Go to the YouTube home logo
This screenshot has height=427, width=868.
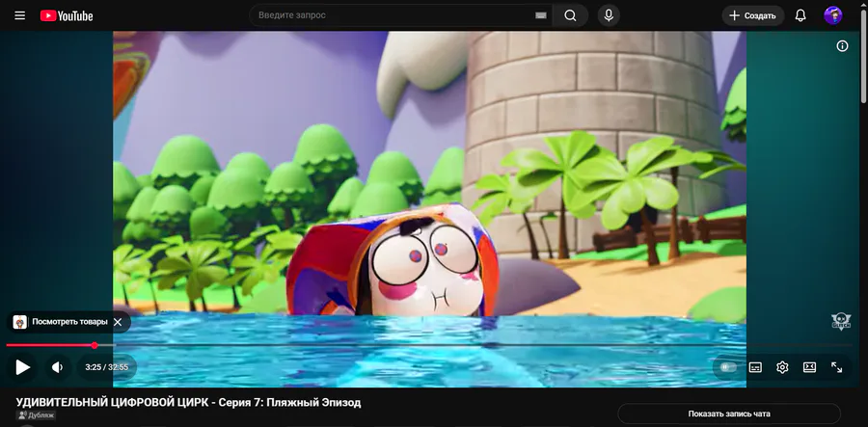(67, 16)
